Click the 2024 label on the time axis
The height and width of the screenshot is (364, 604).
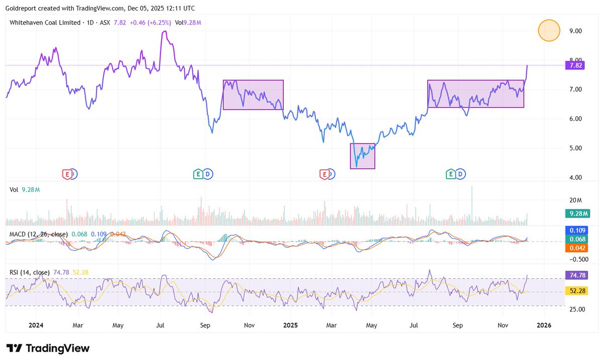coord(36,325)
